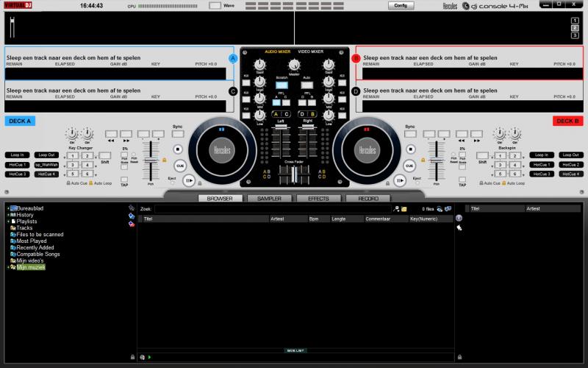Toggle Auto Cue lock on Deck A
The height and width of the screenshot is (368, 588).
[68, 183]
